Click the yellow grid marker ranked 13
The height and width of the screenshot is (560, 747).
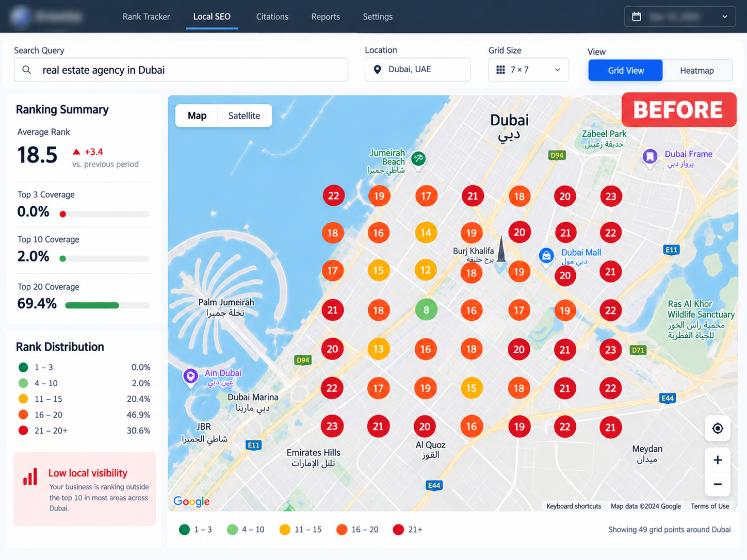(x=379, y=349)
